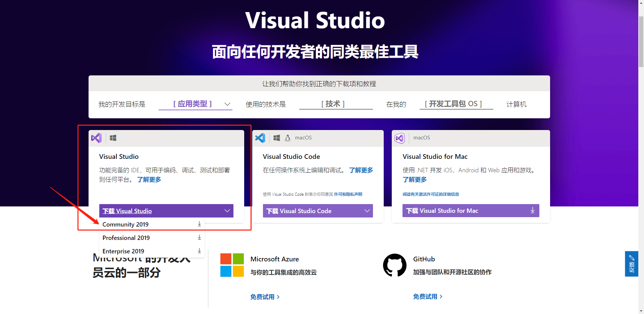This screenshot has height=314, width=644.
Task: Click the 下载 Visual Studio button label
Action: pyautogui.click(x=127, y=211)
